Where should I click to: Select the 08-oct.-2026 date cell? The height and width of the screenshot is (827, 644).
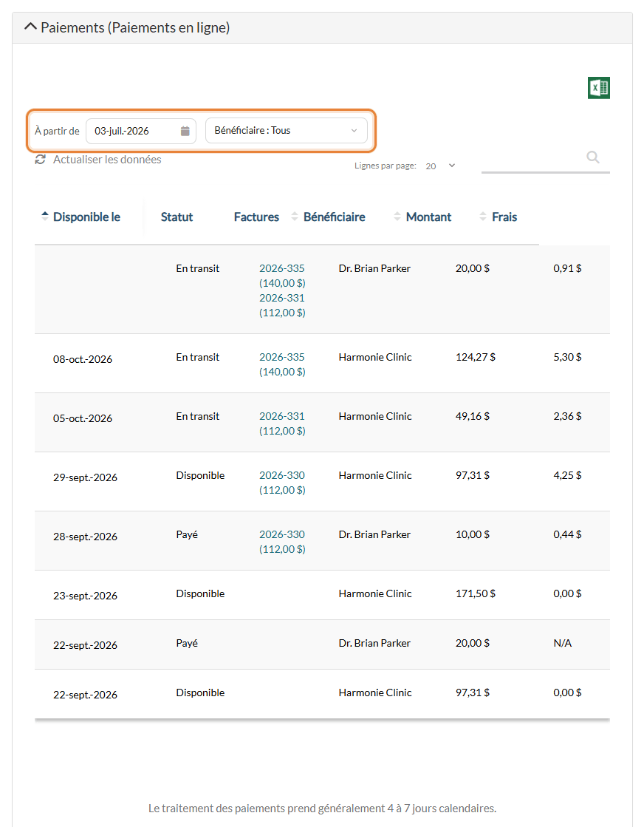point(83,359)
